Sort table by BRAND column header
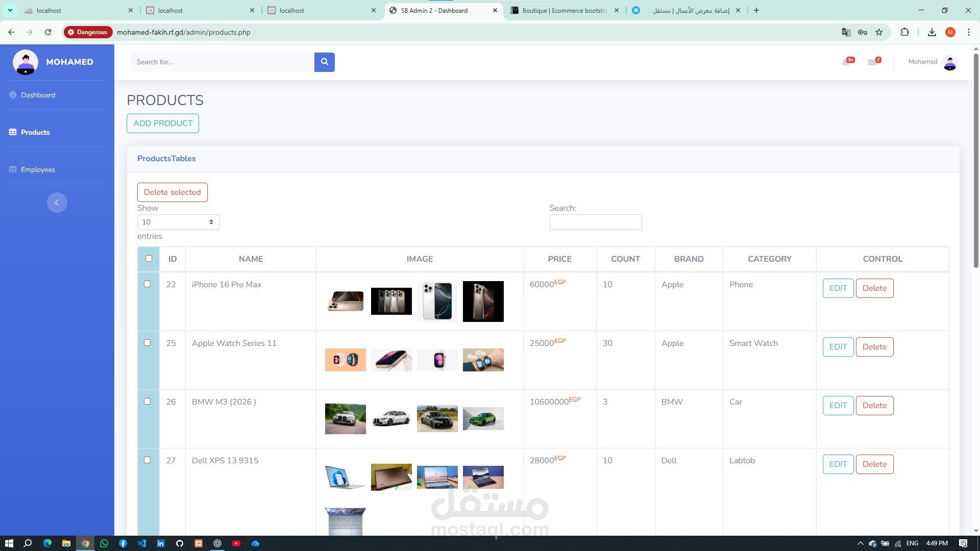 [689, 259]
